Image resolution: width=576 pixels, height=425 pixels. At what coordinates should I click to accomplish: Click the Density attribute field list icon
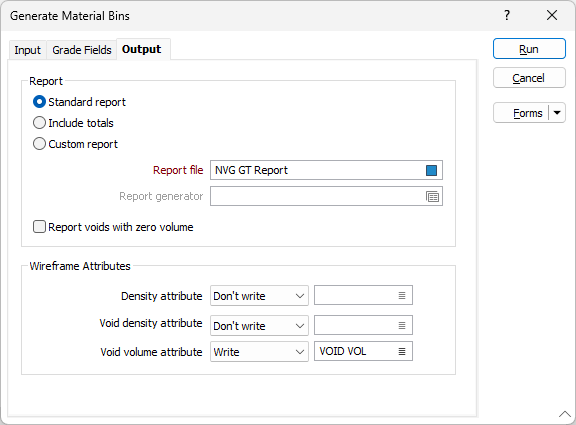[402, 295]
